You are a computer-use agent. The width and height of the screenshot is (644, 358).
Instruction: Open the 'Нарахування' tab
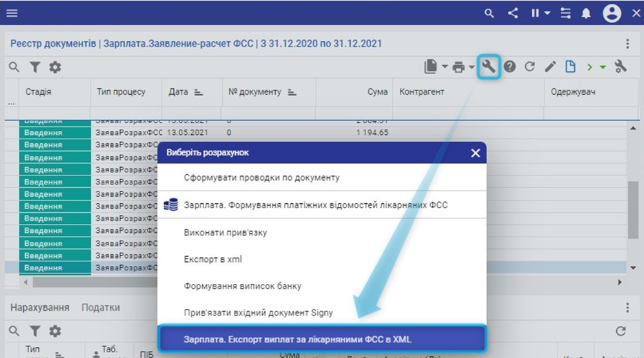pos(39,308)
